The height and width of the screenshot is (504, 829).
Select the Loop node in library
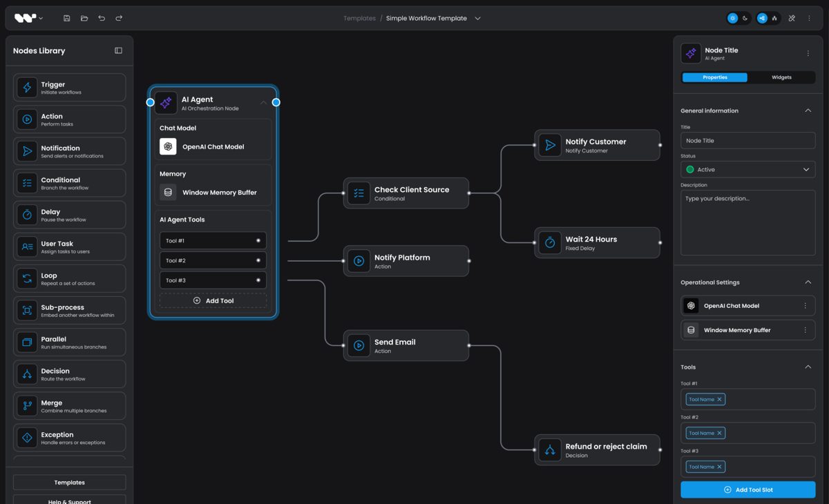click(69, 279)
